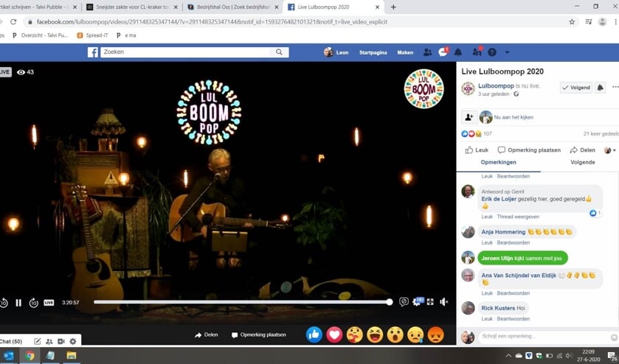This screenshot has height=364, width=619.
Task: Open the help question mark icon
Action: pos(492,52)
